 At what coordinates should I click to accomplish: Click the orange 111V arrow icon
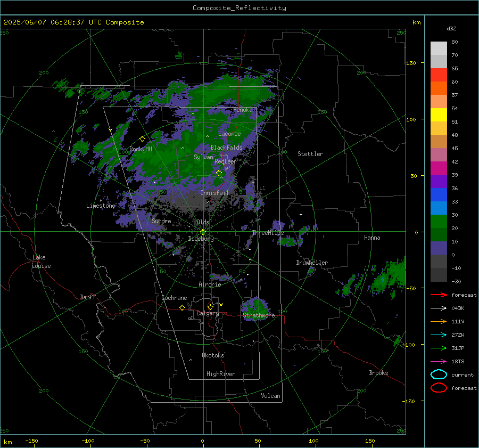point(439,321)
